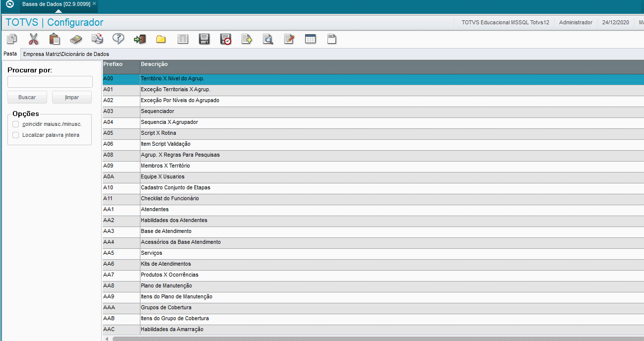
Task: Click the table grid icon
Action: point(310,39)
